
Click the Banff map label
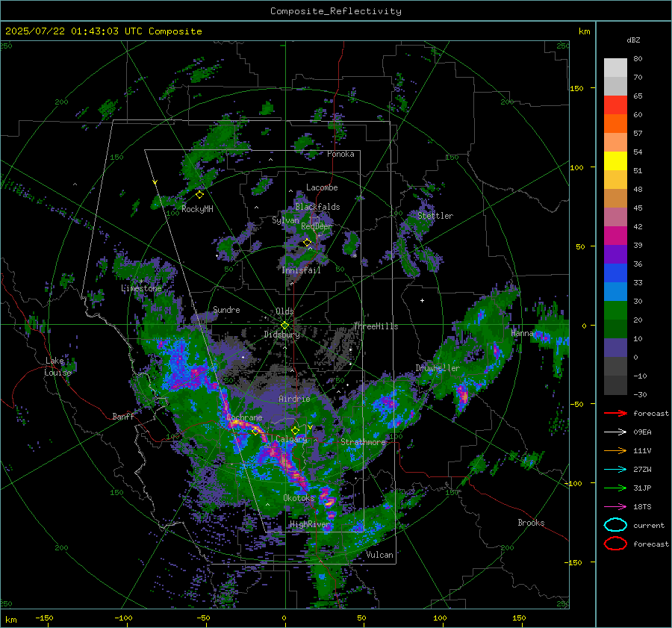123,416
